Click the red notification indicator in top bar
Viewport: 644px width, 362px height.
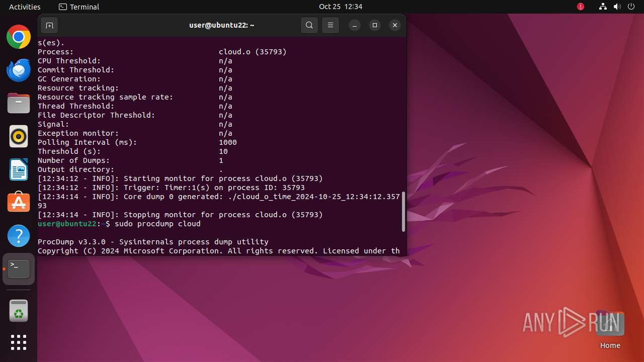click(581, 7)
